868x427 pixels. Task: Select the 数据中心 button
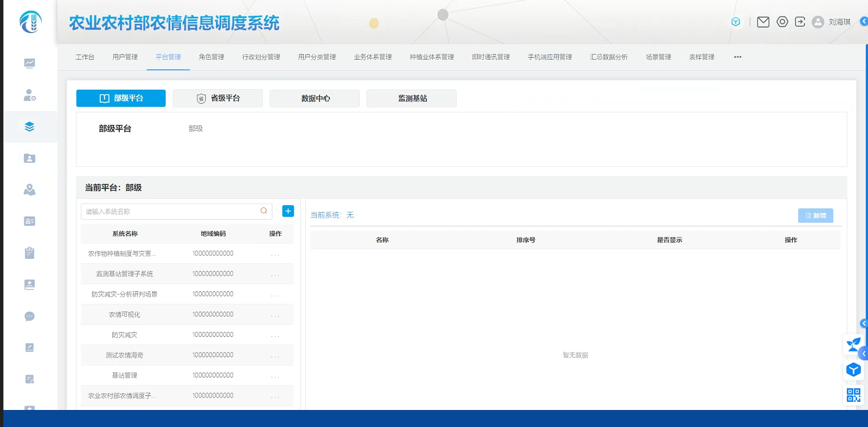[315, 98]
